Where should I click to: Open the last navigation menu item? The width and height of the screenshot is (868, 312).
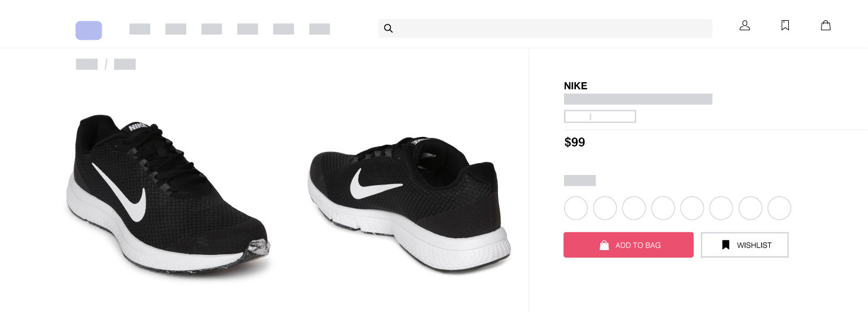(319, 29)
